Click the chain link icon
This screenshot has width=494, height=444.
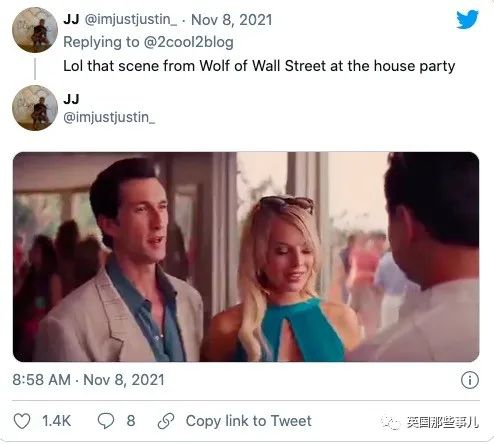(x=166, y=421)
